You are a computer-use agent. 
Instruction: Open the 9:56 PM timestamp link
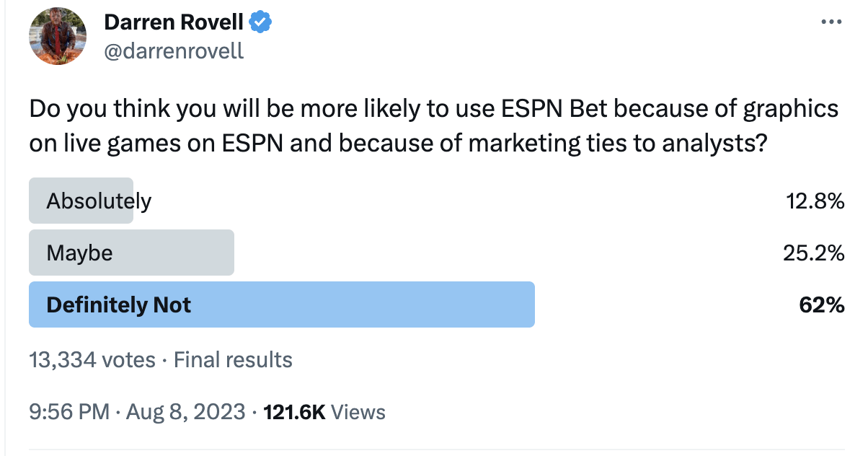(68, 412)
